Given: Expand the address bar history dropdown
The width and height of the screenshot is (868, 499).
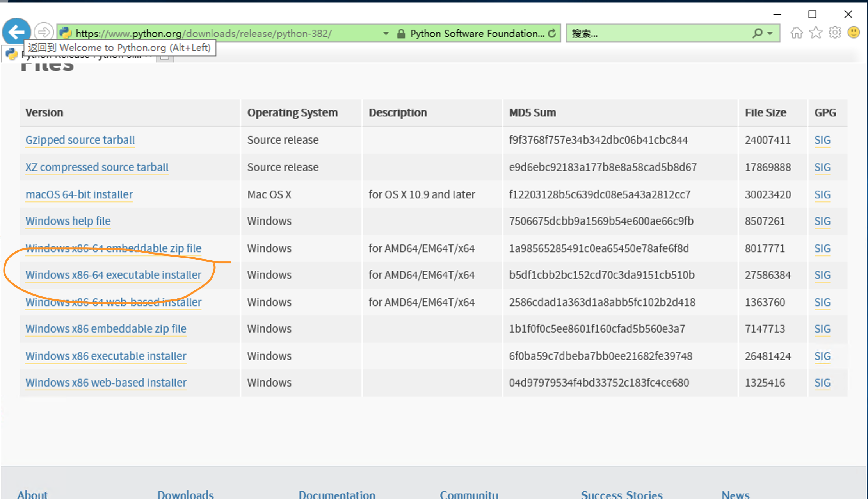Looking at the screenshot, I should 386,34.
